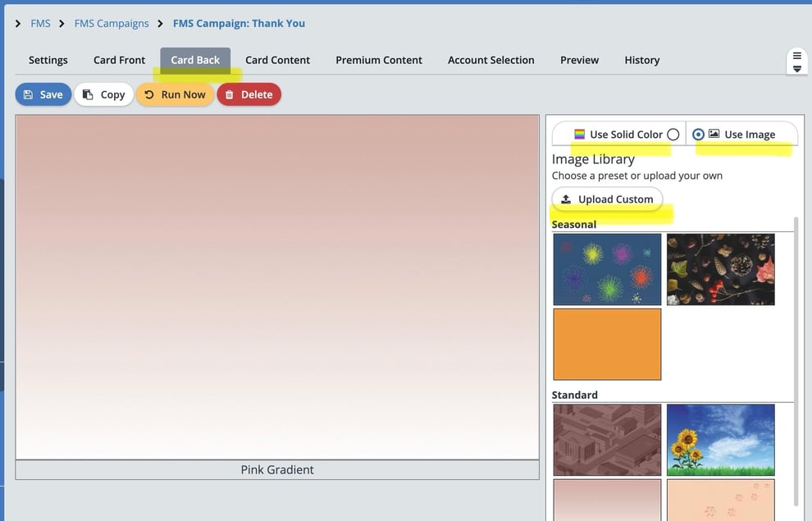Select the peach paw prints image
This screenshot has width=812, height=521.
(720, 500)
